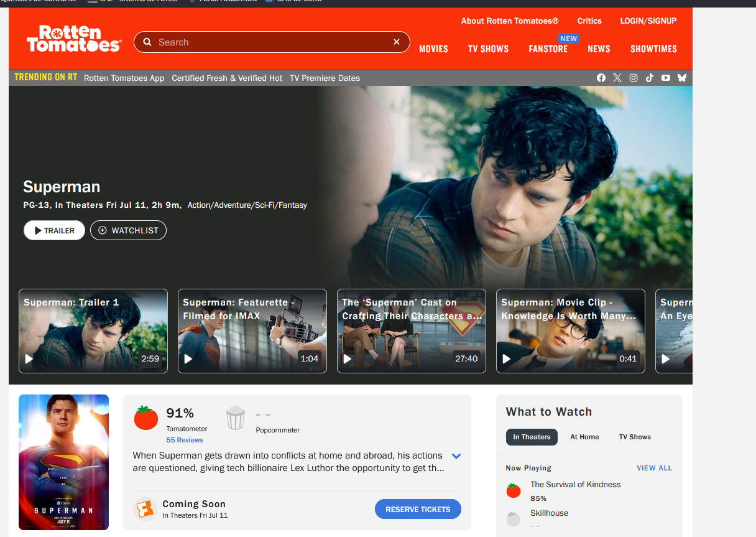Image resolution: width=756 pixels, height=537 pixels.
Task: Open the MOVIES menu
Action: 433,49
